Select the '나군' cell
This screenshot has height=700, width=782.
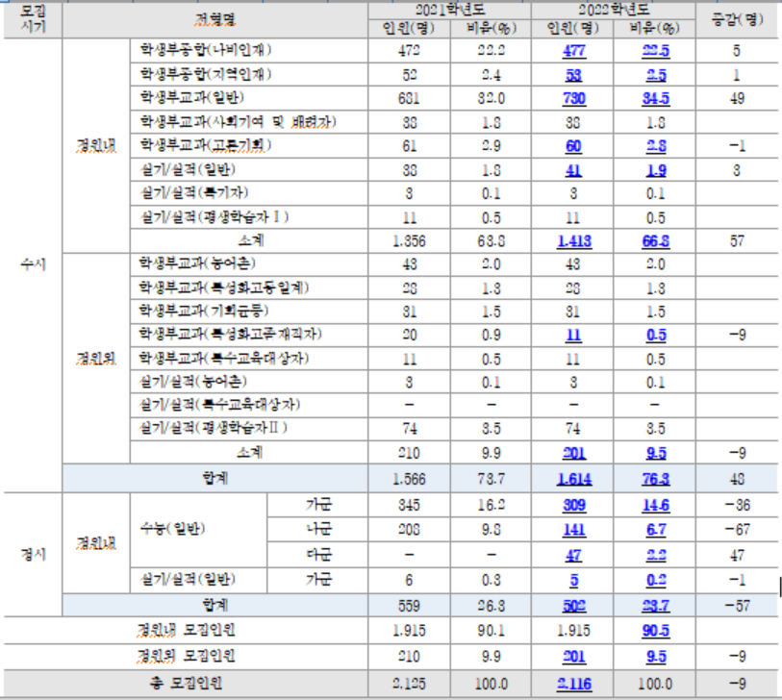coord(318,529)
